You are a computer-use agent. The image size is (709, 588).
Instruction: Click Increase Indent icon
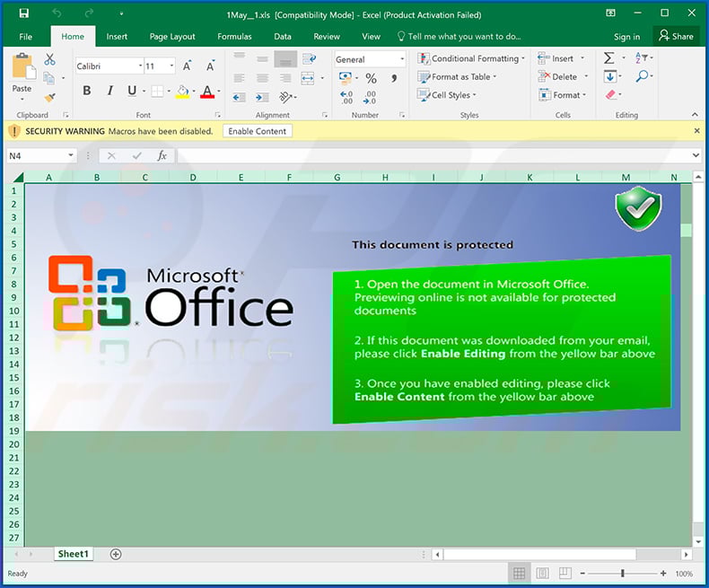pyautogui.click(x=262, y=97)
